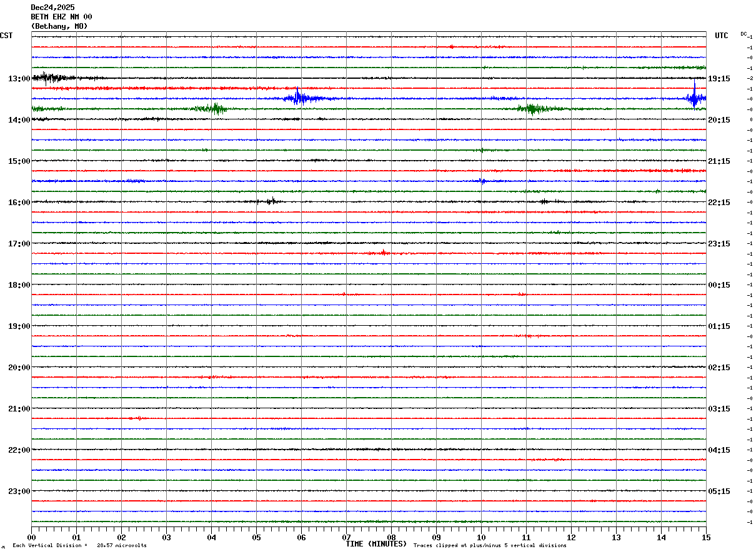Click the Each Vertical Division microvolts note

(x=79, y=546)
